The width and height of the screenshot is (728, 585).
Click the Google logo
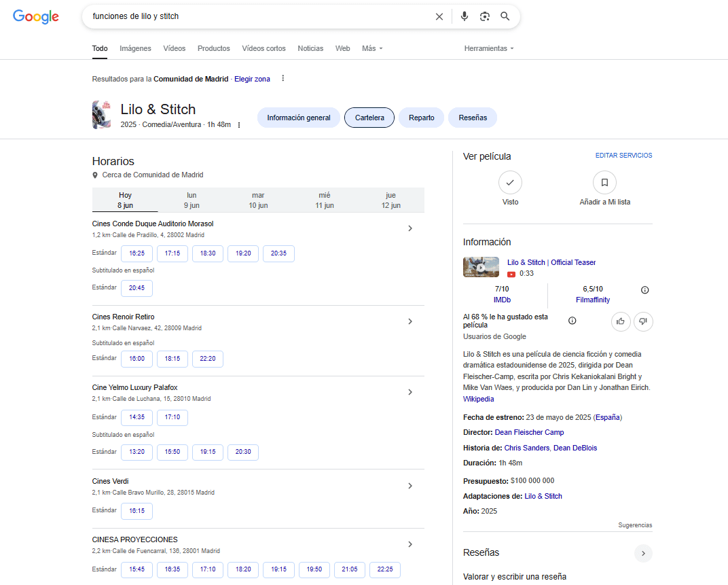[x=36, y=17]
